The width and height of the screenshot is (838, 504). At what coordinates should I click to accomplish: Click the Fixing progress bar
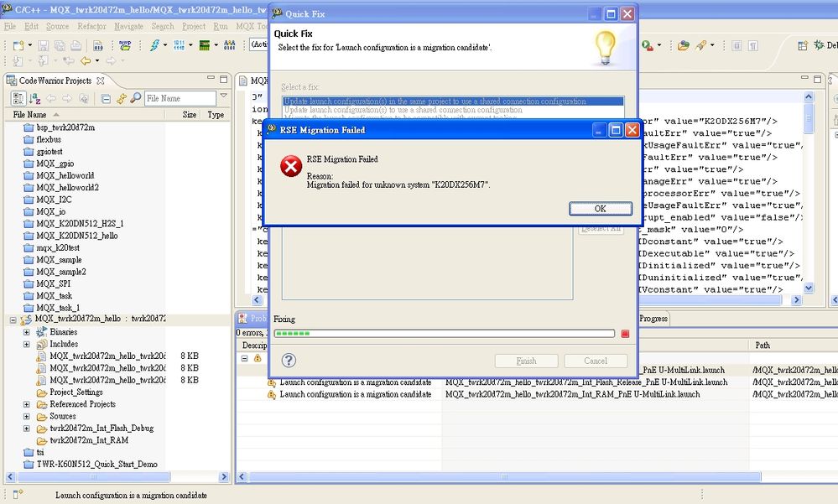444,334
